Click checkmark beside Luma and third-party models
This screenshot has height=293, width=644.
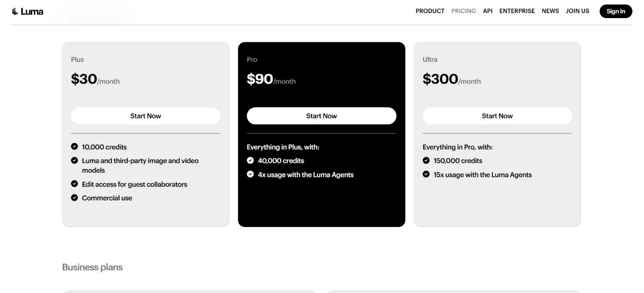pyautogui.click(x=74, y=161)
